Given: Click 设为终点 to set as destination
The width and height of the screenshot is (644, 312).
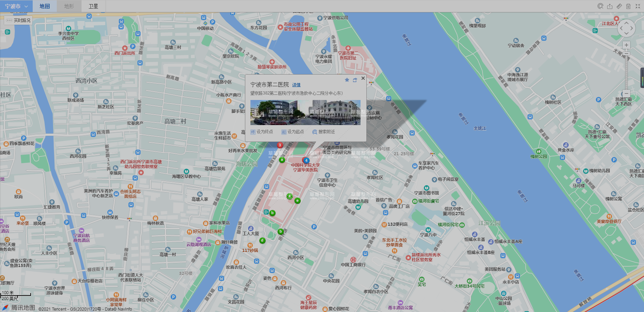Looking at the screenshot, I should (262, 132).
